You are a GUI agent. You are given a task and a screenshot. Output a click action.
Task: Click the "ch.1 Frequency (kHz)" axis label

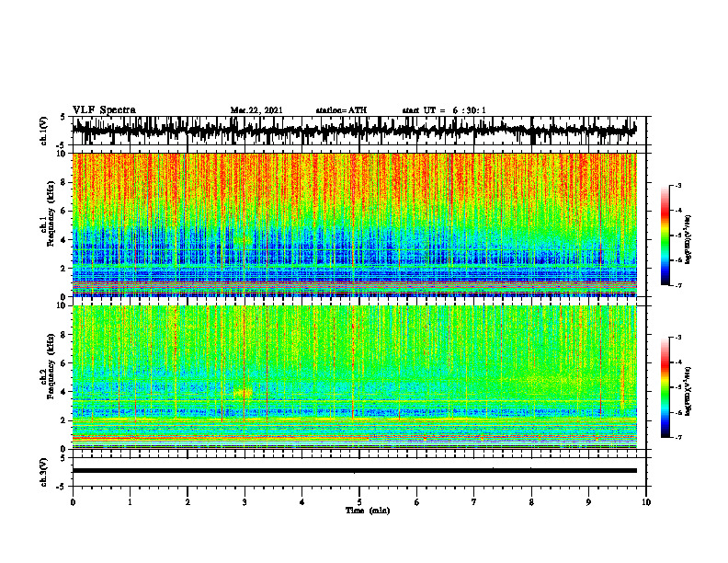click(x=48, y=213)
